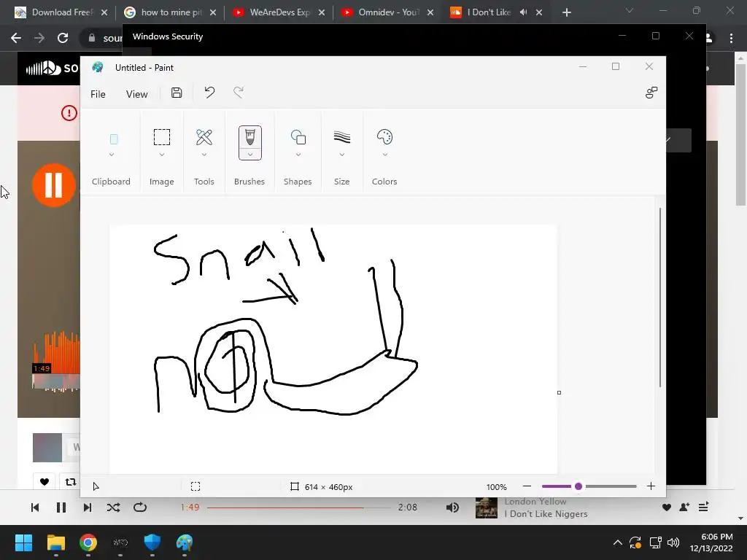Screen dimensions: 747x560
Task: Switch to the Omnidev YouTube tab
Action: pos(387,12)
